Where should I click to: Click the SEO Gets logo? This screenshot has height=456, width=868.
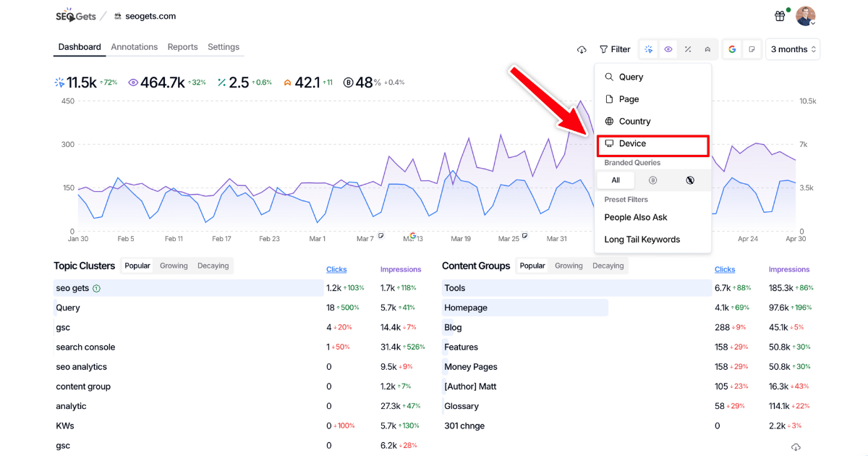[75, 16]
